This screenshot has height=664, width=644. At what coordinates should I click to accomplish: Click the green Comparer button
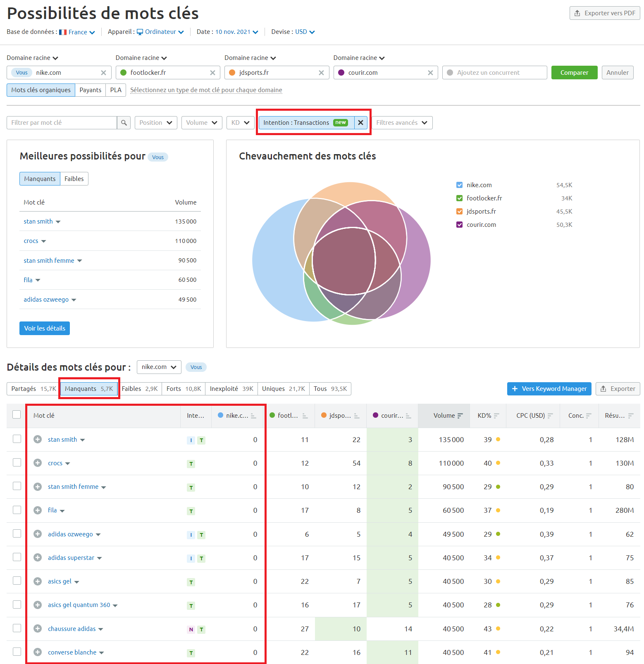pos(574,73)
